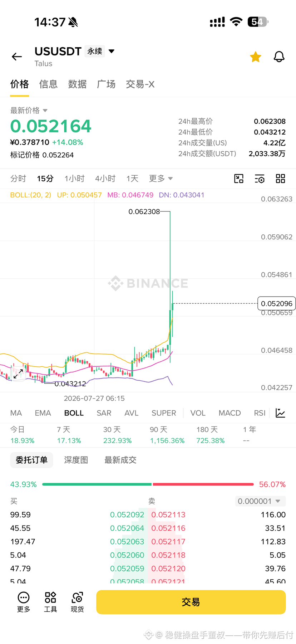Tap ask price 0.052113

click(168, 515)
